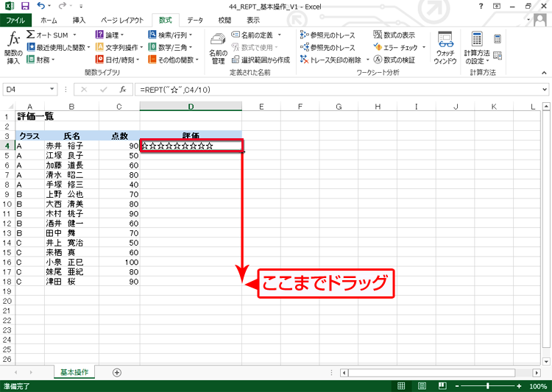Customize the Quick Access Toolbar dropdown
The image size is (552, 392).
[81, 6]
